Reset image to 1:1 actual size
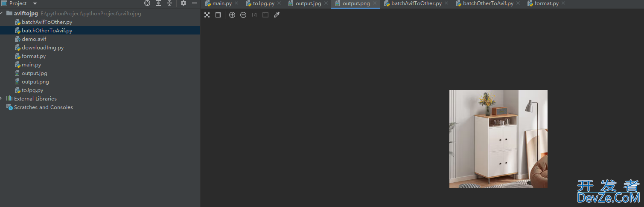Viewport: 644px width, 207px height. click(x=254, y=15)
